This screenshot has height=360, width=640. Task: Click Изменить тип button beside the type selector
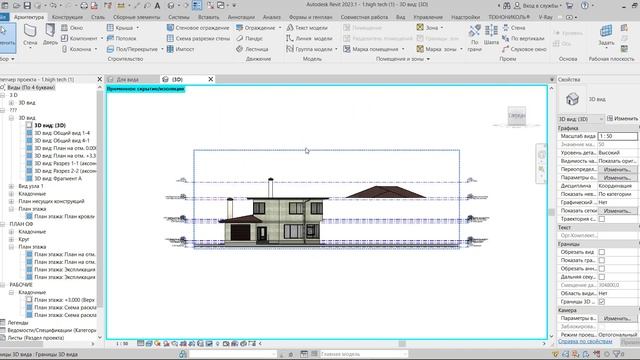[622, 118]
